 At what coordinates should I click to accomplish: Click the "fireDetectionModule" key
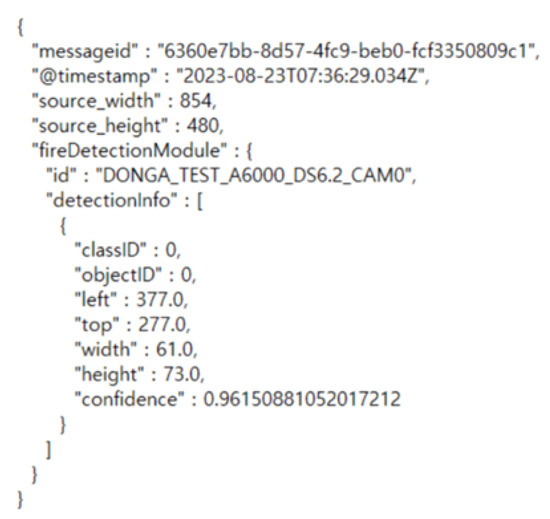(130, 150)
